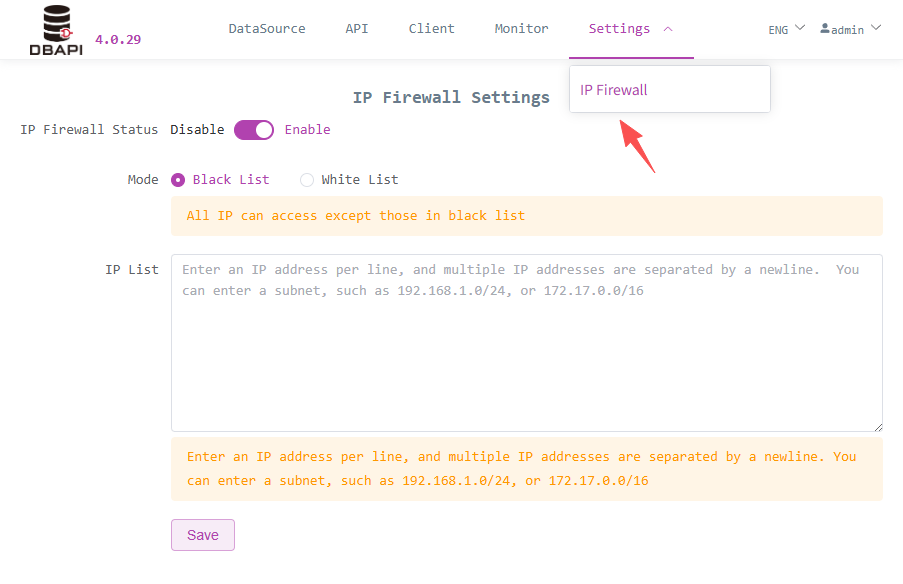This screenshot has height=584, width=903.
Task: Open the Client menu
Action: pos(431,28)
